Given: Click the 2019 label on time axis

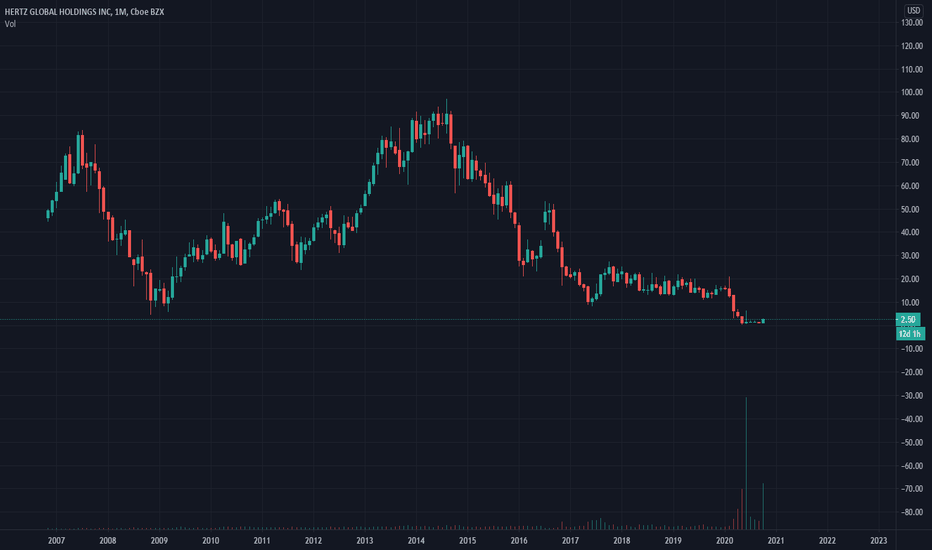Looking at the screenshot, I should [x=673, y=540].
